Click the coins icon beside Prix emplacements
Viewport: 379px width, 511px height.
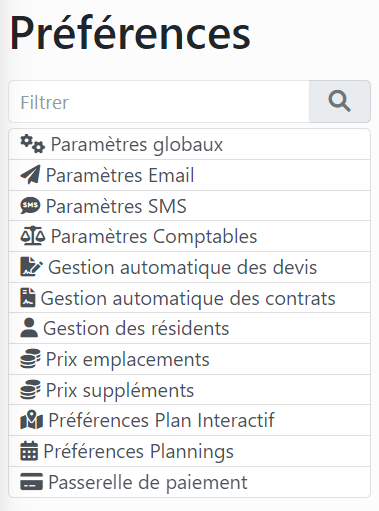point(30,359)
